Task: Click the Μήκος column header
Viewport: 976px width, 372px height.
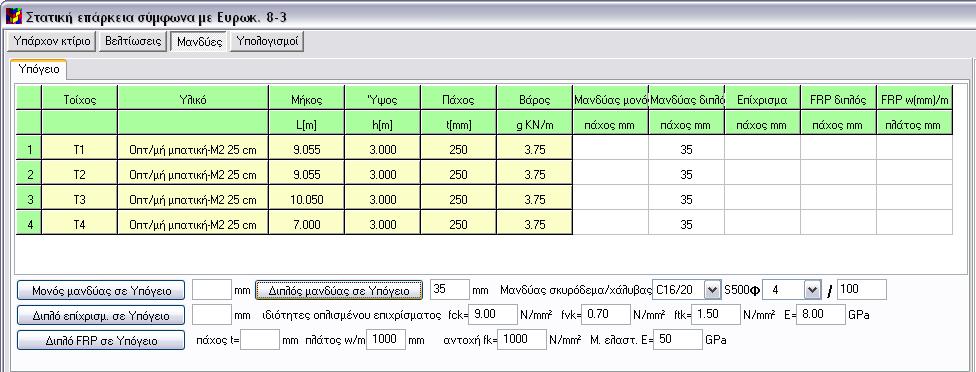Action: (x=307, y=99)
